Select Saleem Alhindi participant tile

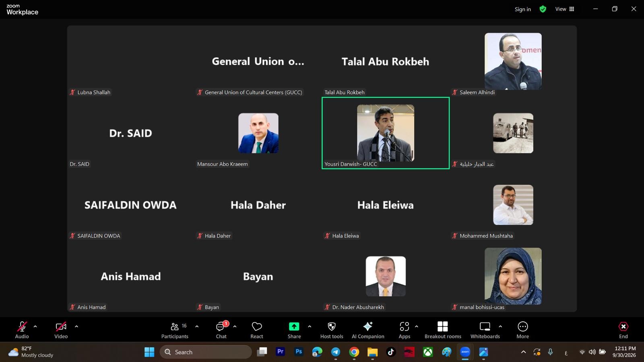click(513, 61)
